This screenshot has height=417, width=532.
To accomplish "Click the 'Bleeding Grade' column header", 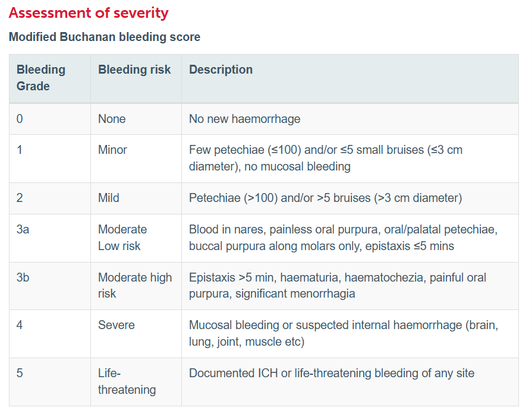I will click(x=50, y=78).
